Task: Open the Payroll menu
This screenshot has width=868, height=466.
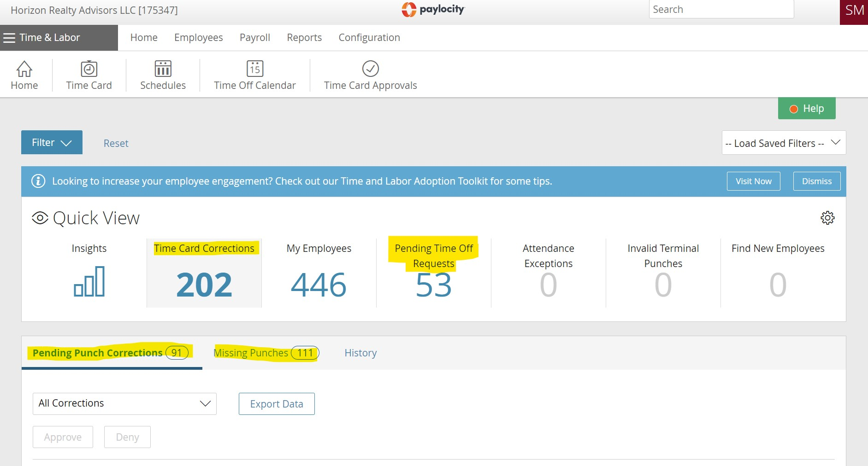Action: pyautogui.click(x=255, y=38)
